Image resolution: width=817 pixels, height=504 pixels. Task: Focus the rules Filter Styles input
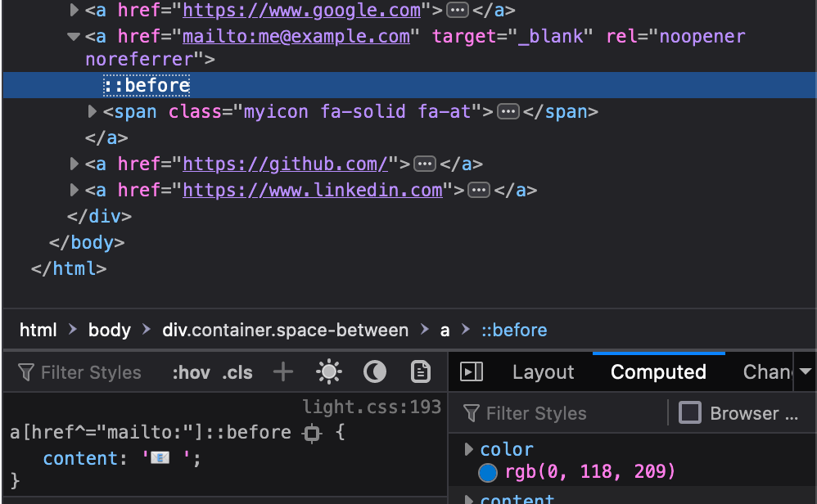[91, 372]
